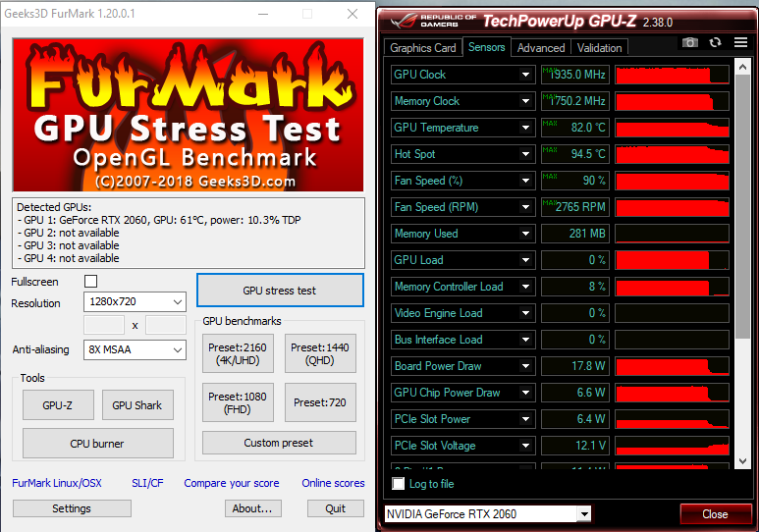
Task: Open the NVIDIA GeForce RTX 2060 GPU selector
Action: 488,514
